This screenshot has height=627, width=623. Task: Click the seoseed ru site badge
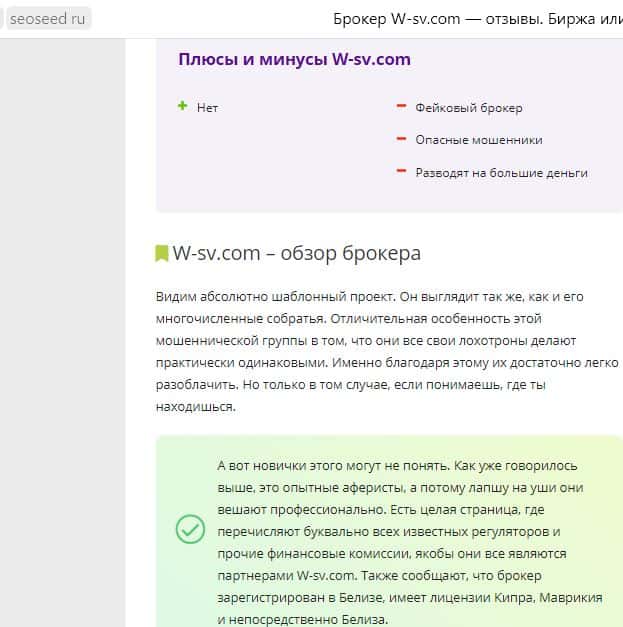(x=48, y=18)
